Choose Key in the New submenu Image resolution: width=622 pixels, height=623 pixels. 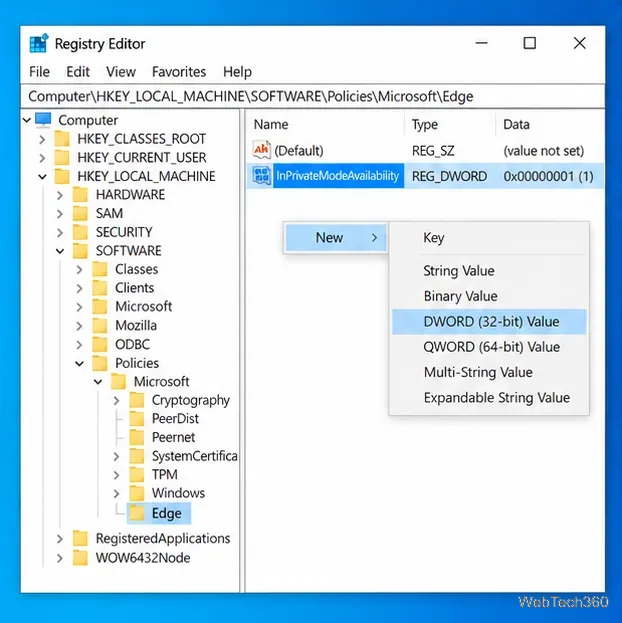[x=489, y=238]
